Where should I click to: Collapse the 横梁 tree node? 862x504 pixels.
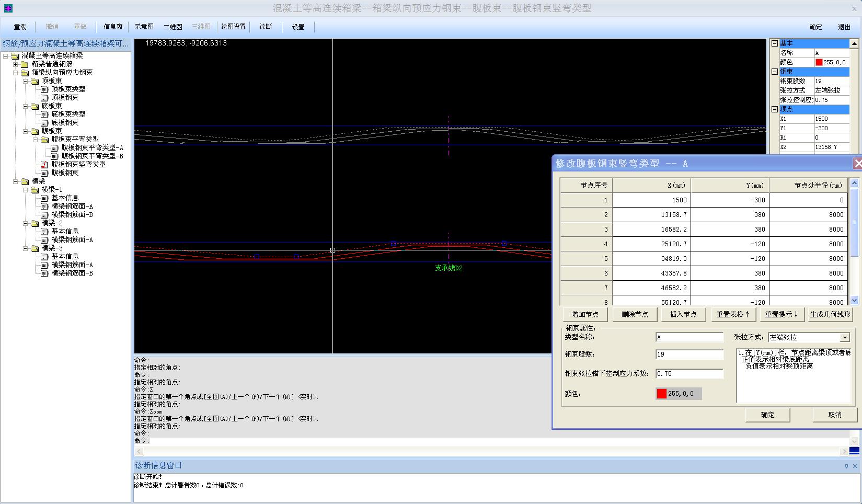click(15, 181)
